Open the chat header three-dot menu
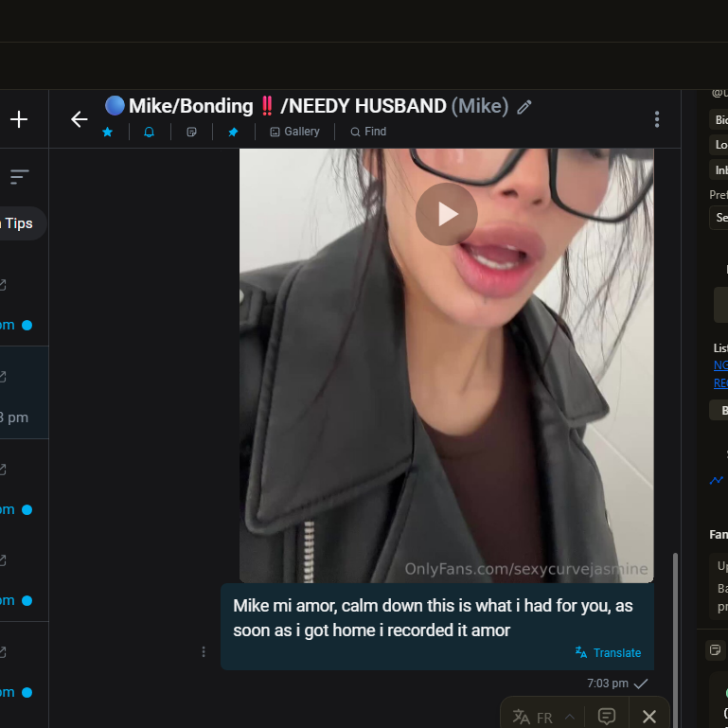Viewport: 728px width, 728px height. coord(656,119)
